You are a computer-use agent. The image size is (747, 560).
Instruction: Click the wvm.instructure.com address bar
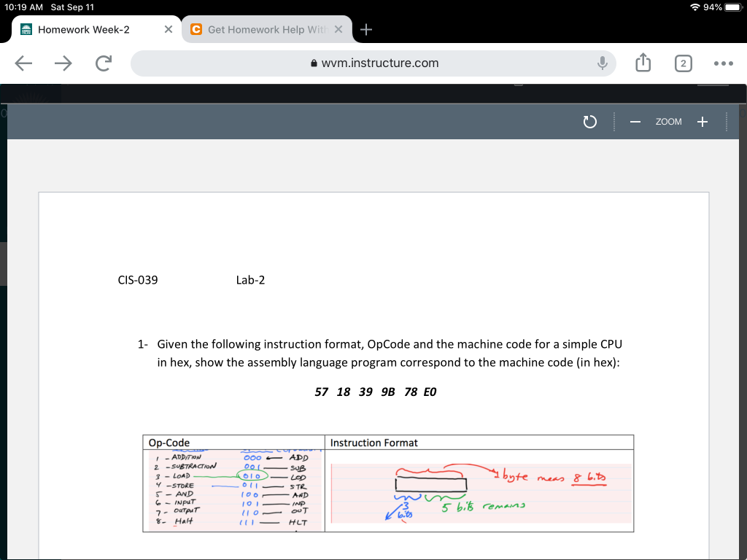(x=373, y=63)
